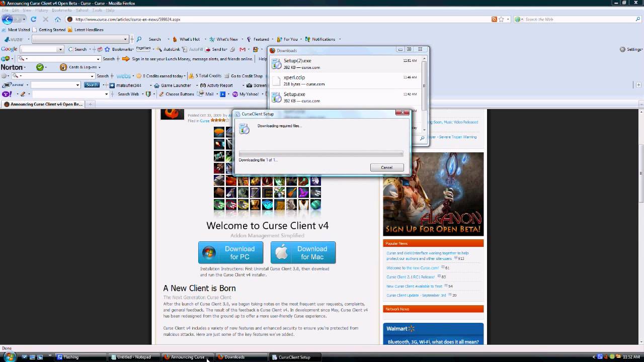Click the Yahoo Mail toolbar icon
Viewport: 644px width, 362px height.
coord(206,94)
